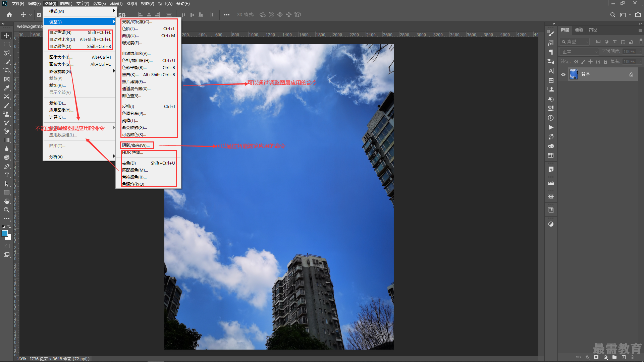
Task: Switch to the 通道 tab
Action: point(579,30)
